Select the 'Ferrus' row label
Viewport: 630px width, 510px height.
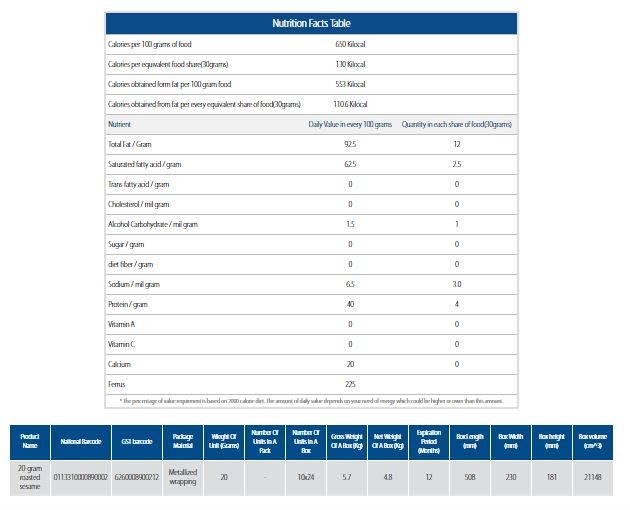pos(118,384)
